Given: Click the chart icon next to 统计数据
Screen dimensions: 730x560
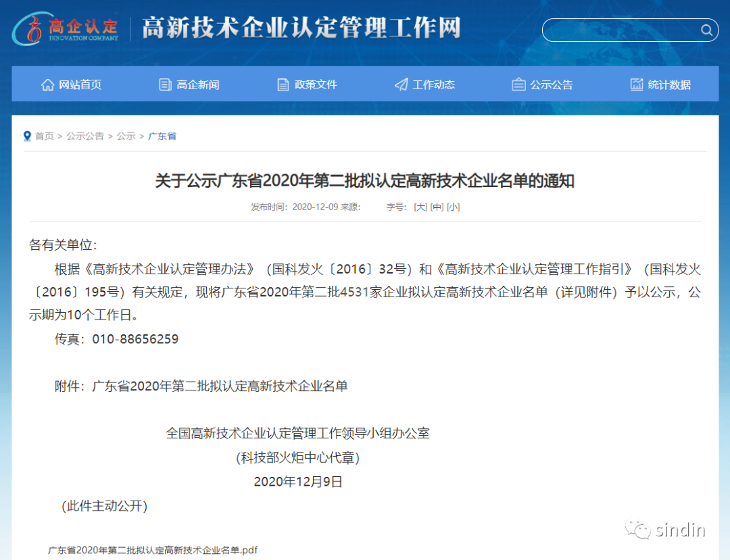Looking at the screenshot, I should point(636,84).
